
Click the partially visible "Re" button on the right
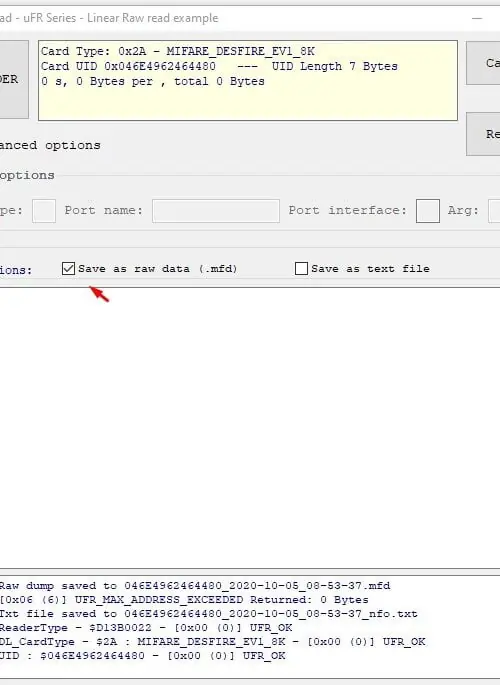pos(483,134)
